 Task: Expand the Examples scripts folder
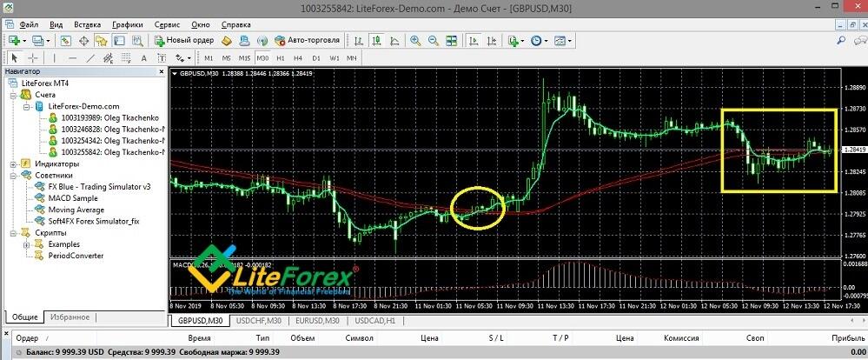tap(26, 244)
